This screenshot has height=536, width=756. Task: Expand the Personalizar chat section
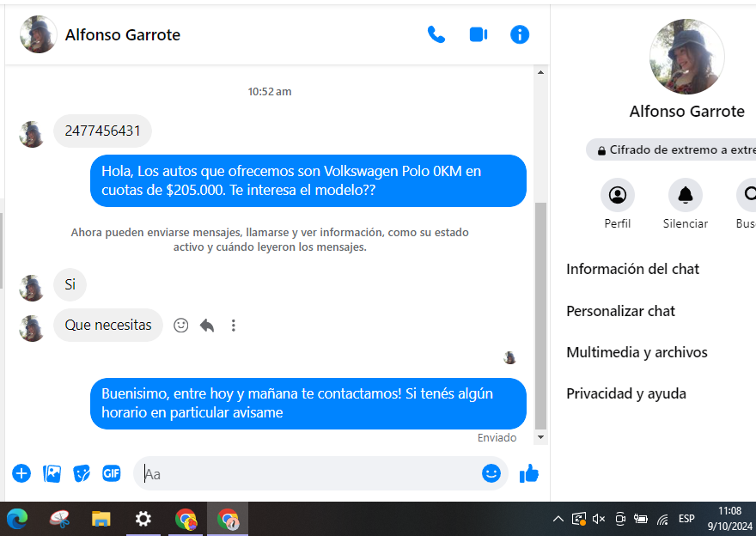coord(620,311)
